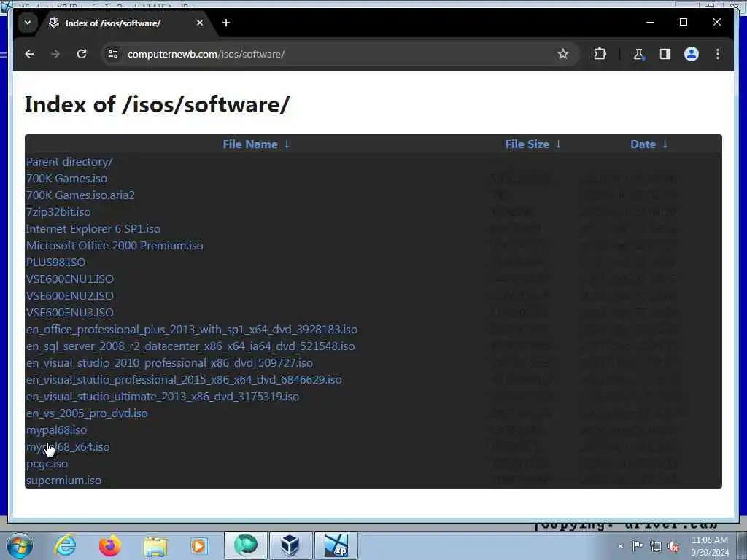Open the VSE600ENU1.ISO link

tap(70, 279)
